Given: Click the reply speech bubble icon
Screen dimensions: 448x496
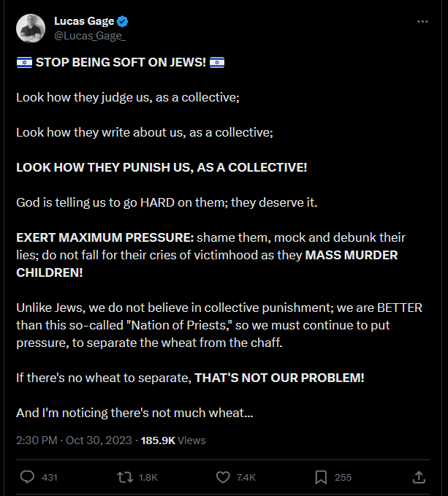Looking at the screenshot, I should (27, 477).
